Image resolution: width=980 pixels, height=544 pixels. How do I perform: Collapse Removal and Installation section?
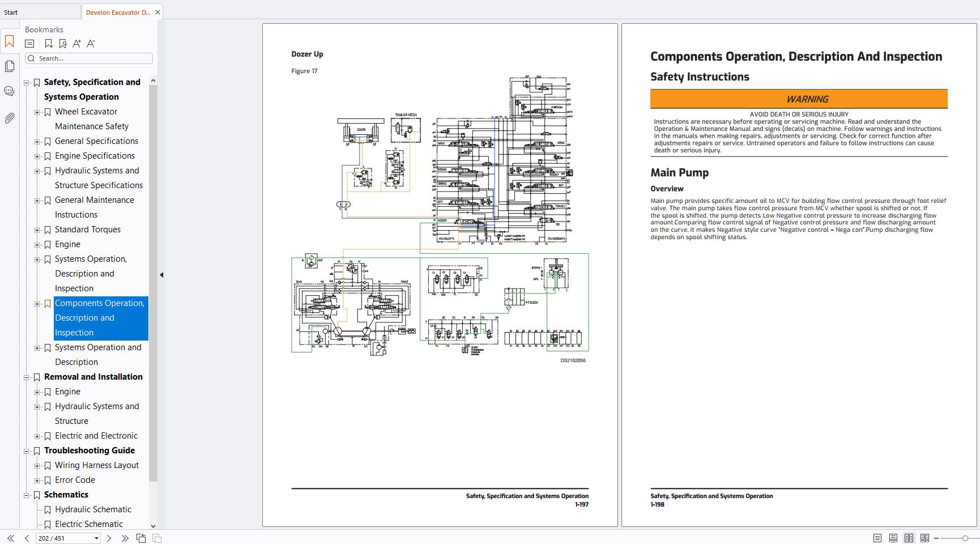click(x=26, y=377)
